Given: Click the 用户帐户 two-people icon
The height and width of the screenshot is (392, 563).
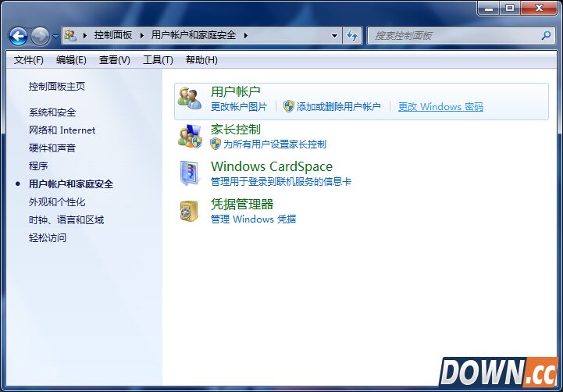Looking at the screenshot, I should coord(190,98).
